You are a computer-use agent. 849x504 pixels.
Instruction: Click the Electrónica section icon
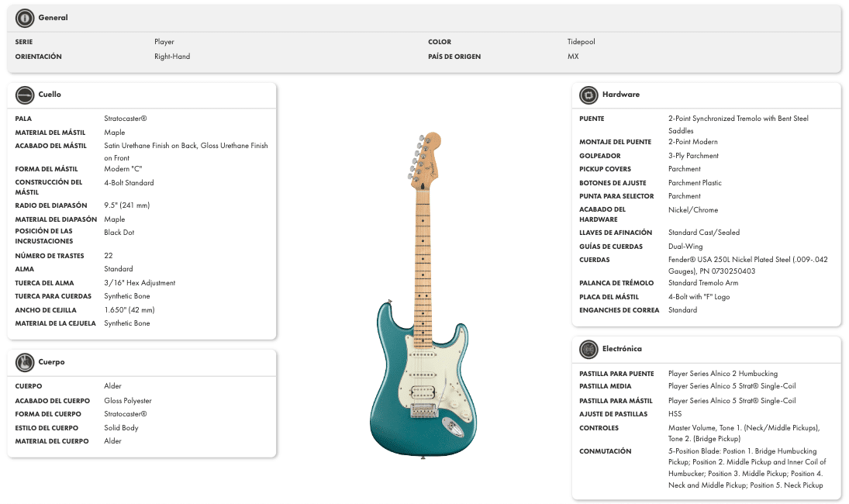[588, 349]
